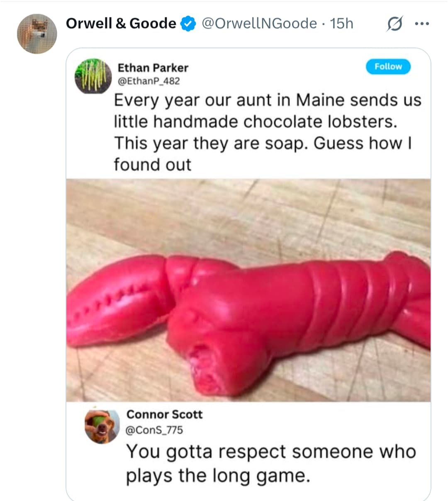Open the three-dot more options menu
Screen dimensions: 448x501
click(422, 24)
